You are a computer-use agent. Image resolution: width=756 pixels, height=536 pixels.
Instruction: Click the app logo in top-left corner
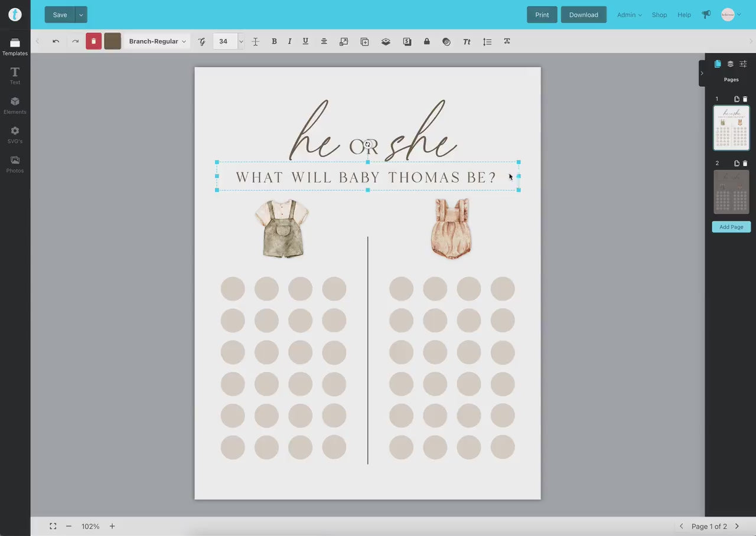pyautogui.click(x=15, y=15)
